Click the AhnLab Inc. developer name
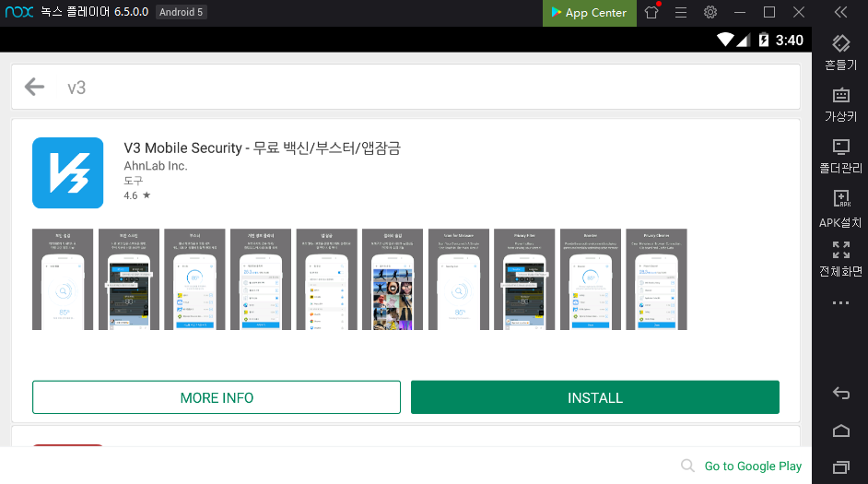 [156, 166]
